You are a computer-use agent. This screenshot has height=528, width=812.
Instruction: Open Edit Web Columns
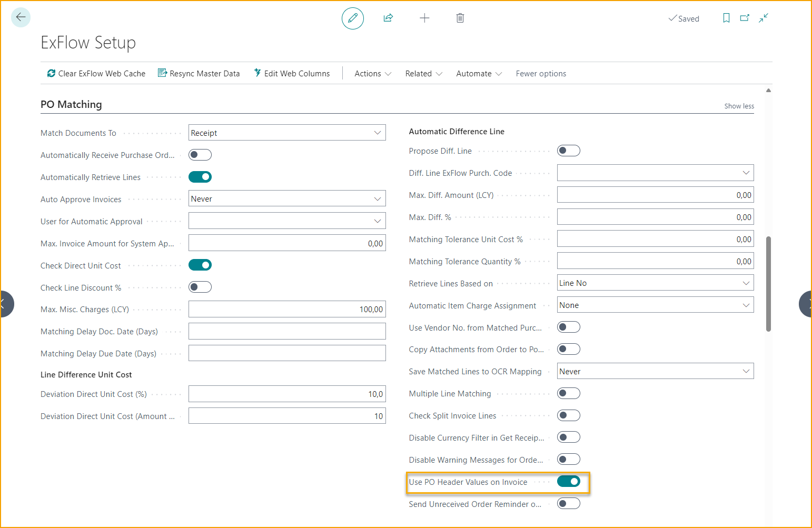click(292, 74)
